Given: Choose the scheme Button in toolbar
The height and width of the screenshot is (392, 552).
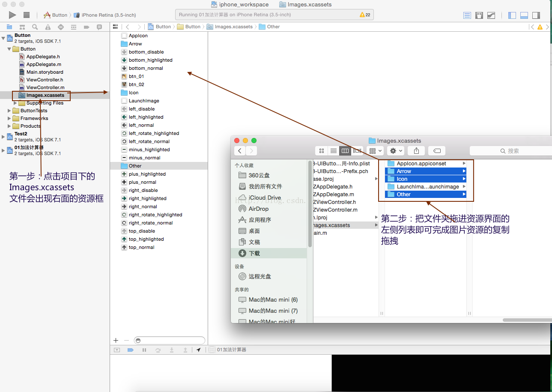Looking at the screenshot, I should [56, 15].
